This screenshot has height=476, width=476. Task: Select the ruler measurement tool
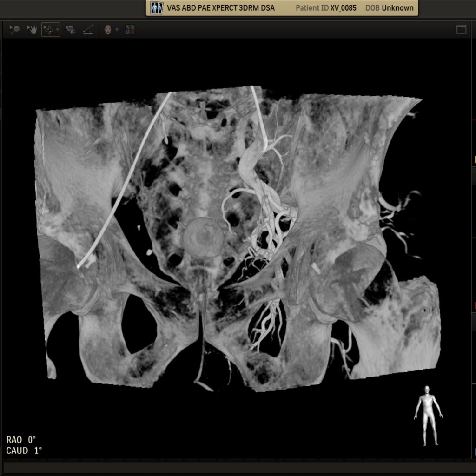point(87,30)
